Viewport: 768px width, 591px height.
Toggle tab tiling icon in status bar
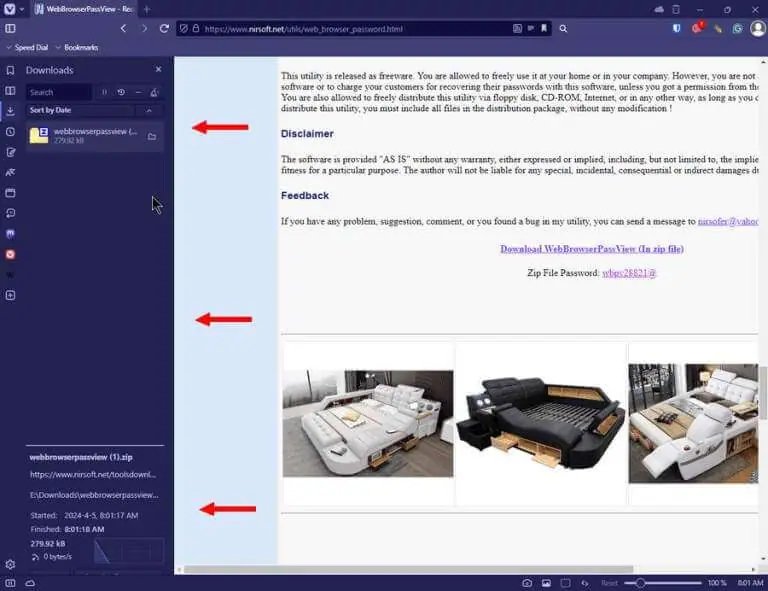coord(565,583)
